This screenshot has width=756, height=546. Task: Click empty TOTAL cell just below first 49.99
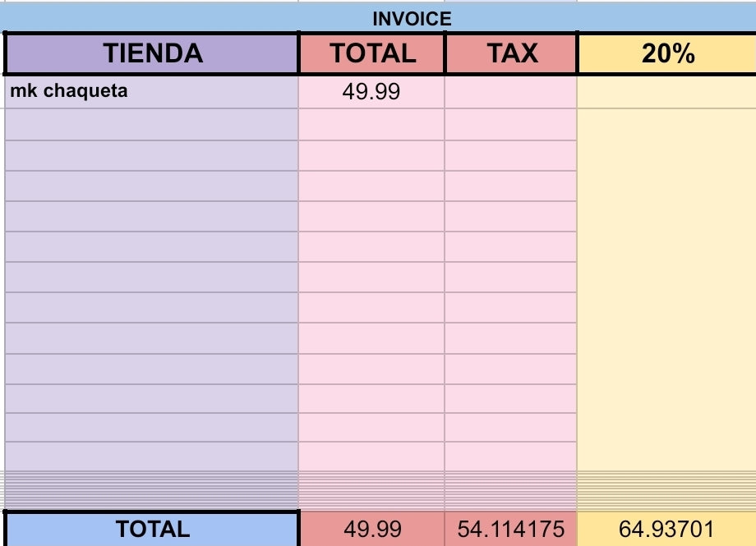[x=371, y=124]
